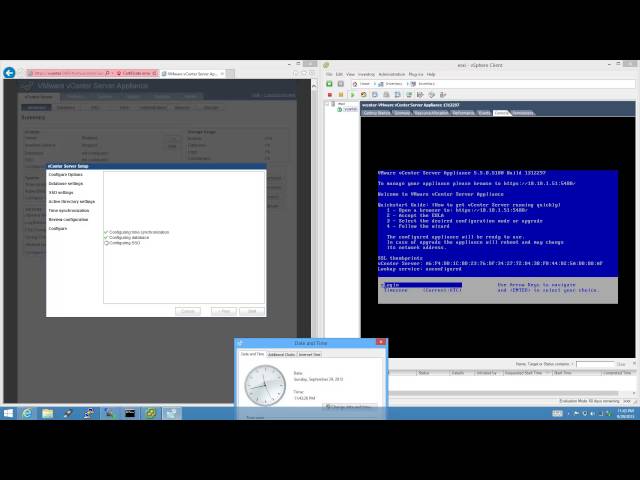Click the Status column header in tasks
The height and width of the screenshot is (480, 640).
[433, 373]
